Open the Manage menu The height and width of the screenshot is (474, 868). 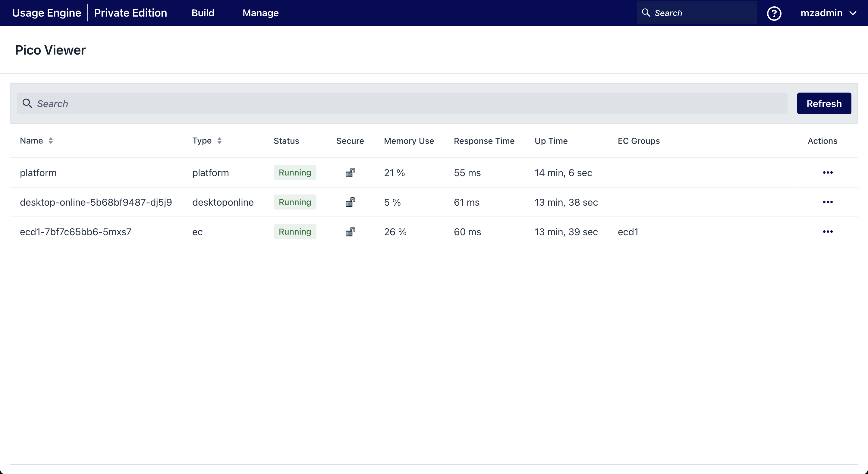click(260, 13)
